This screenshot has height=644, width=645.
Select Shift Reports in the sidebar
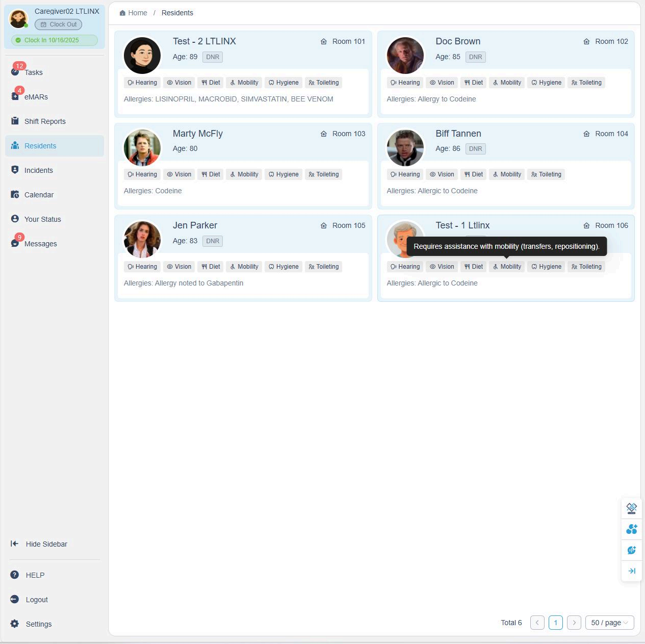click(45, 121)
